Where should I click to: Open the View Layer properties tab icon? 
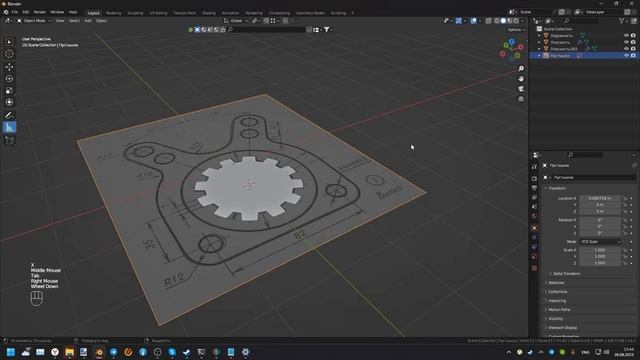[534, 198]
